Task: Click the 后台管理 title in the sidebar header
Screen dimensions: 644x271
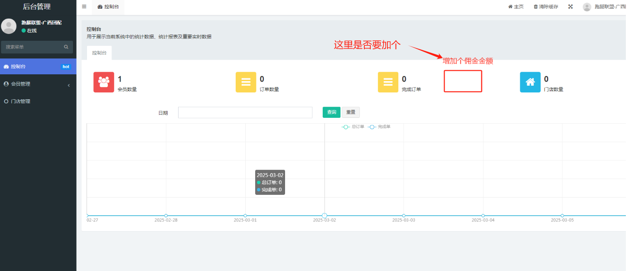Action: pyautogui.click(x=37, y=6)
